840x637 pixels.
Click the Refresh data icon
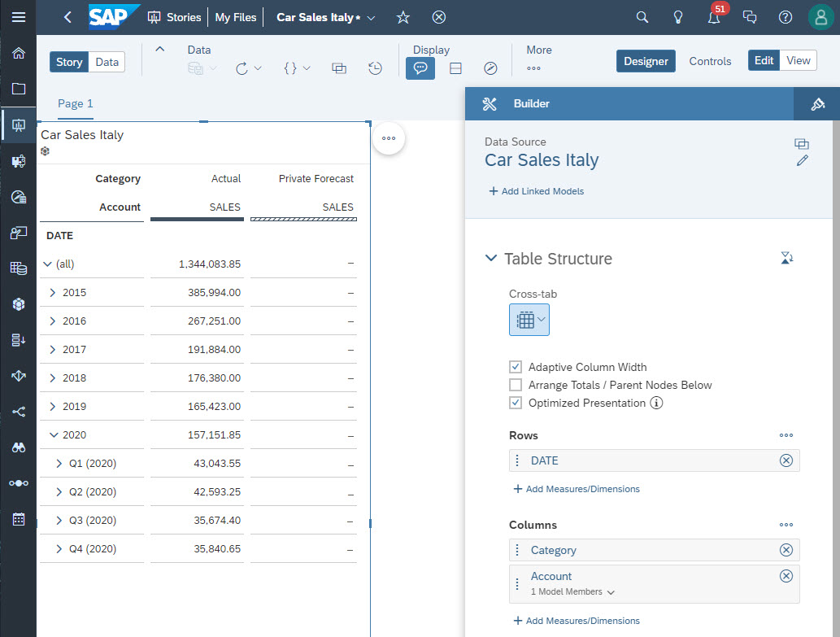click(242, 68)
